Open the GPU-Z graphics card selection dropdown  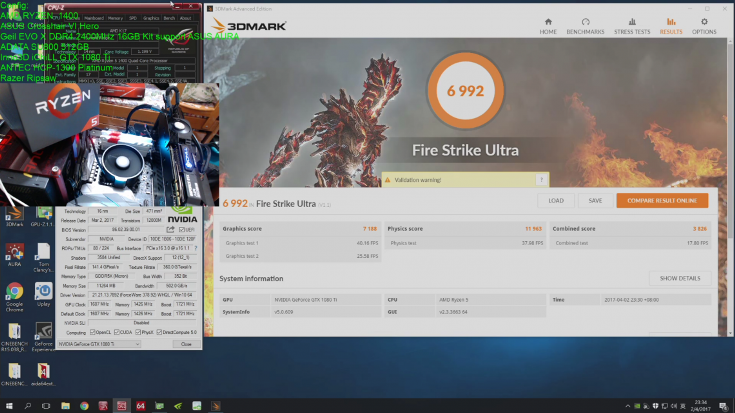click(x=99, y=344)
